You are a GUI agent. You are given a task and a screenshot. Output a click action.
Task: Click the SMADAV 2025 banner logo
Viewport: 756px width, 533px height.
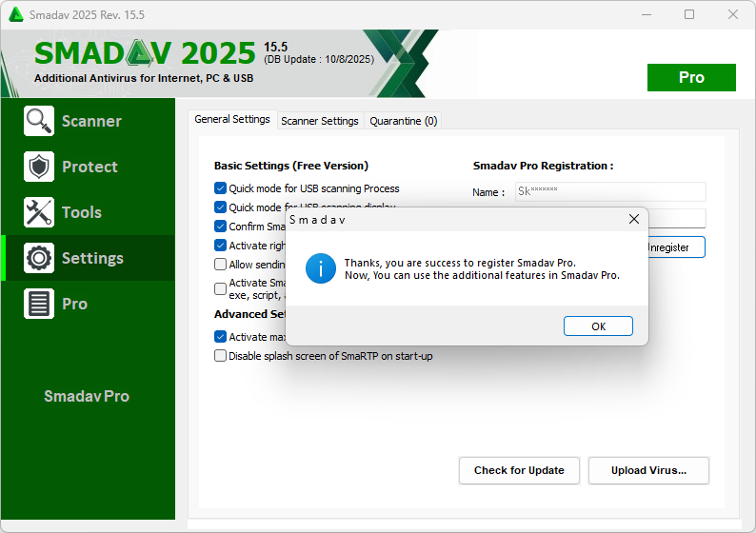(x=145, y=53)
